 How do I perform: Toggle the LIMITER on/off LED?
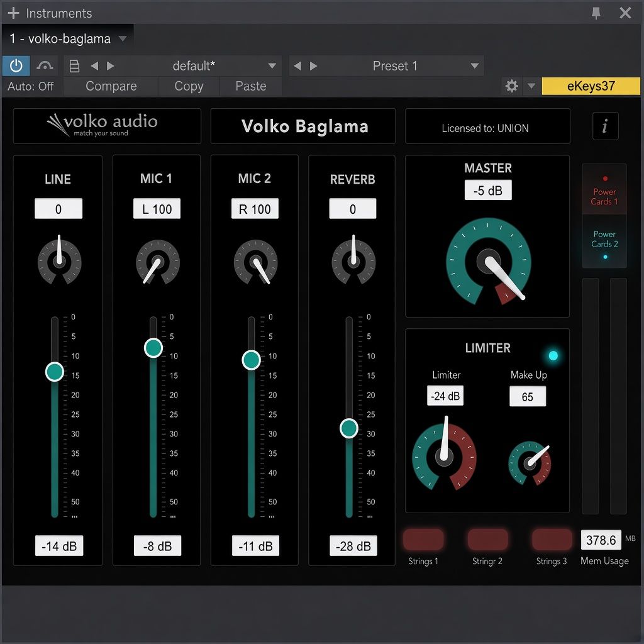pyautogui.click(x=553, y=355)
